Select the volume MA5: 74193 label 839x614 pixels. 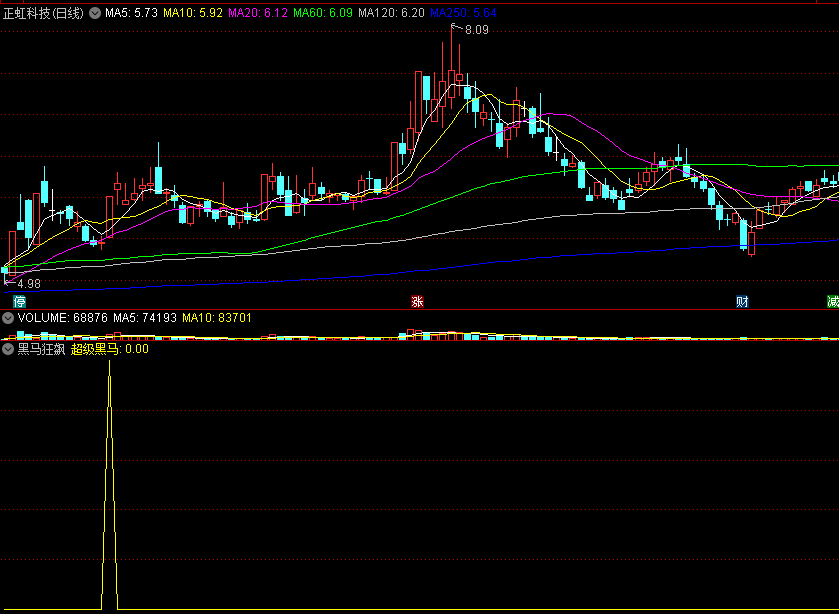click(144, 318)
